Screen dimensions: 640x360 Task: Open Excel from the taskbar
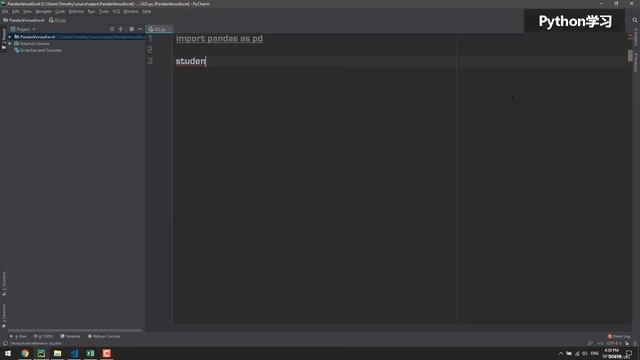tap(90, 353)
